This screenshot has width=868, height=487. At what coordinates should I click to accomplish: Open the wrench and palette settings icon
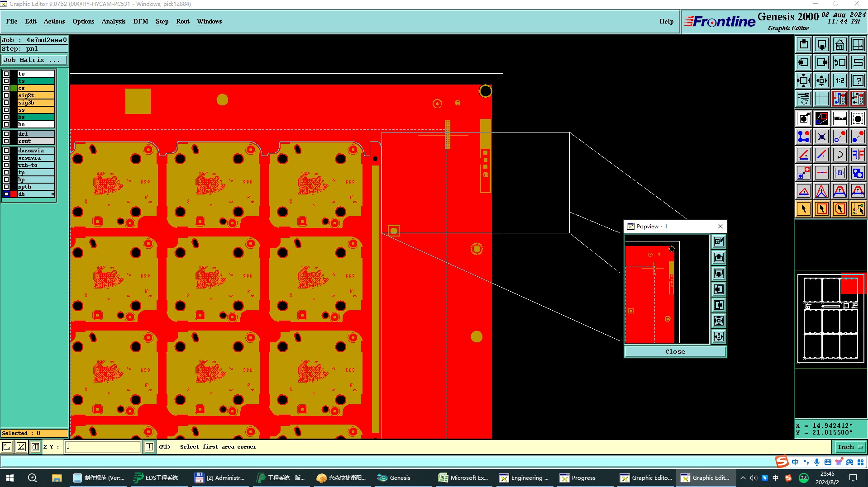(x=804, y=99)
